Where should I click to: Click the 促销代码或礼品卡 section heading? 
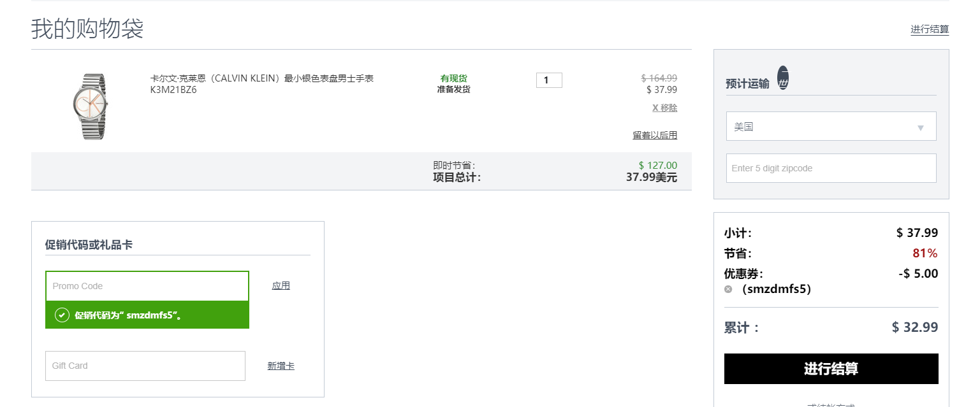pos(89,245)
